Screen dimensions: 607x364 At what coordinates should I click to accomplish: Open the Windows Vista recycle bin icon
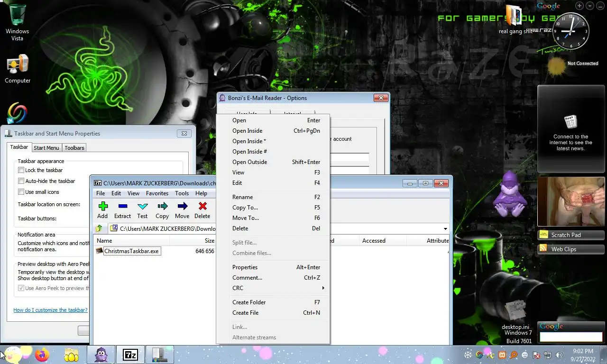coord(17,22)
